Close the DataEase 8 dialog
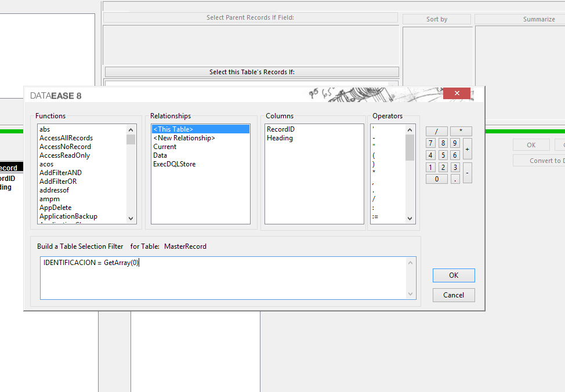This screenshot has width=565, height=392. click(457, 93)
